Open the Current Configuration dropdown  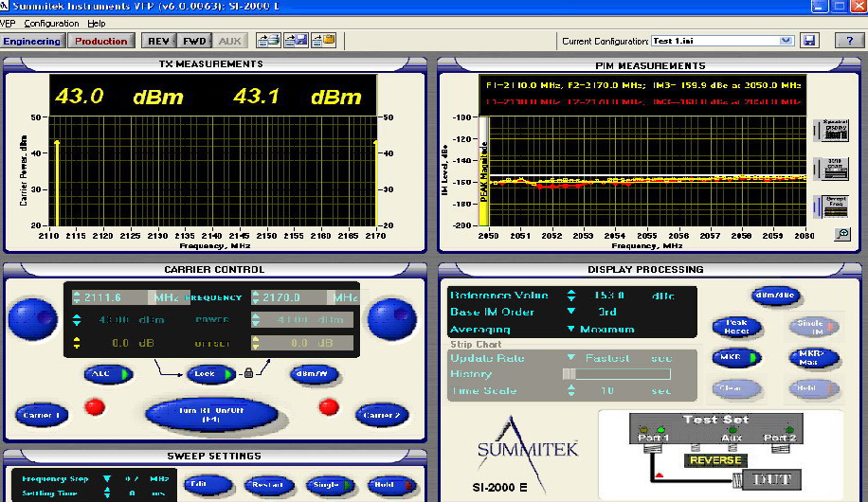(786, 41)
